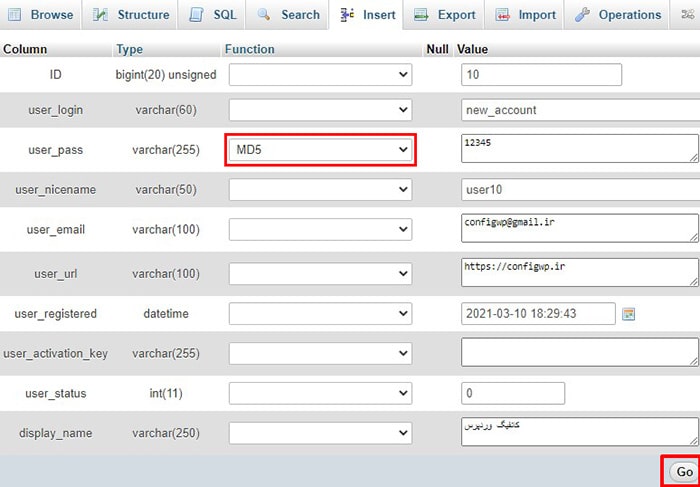This screenshot has height=487, width=700.
Task: Click the datetime type text
Action: point(166,314)
